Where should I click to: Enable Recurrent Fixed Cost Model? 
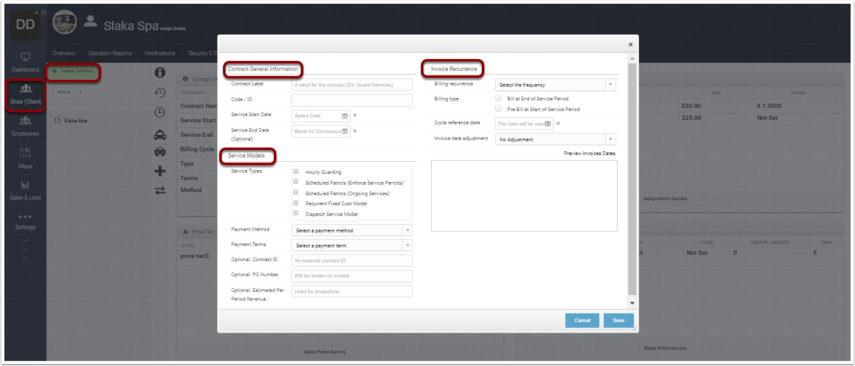coord(296,202)
